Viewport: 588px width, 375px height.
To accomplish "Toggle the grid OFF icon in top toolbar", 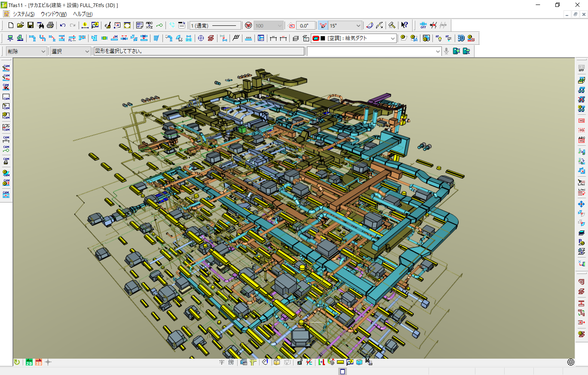I will click(x=423, y=25).
